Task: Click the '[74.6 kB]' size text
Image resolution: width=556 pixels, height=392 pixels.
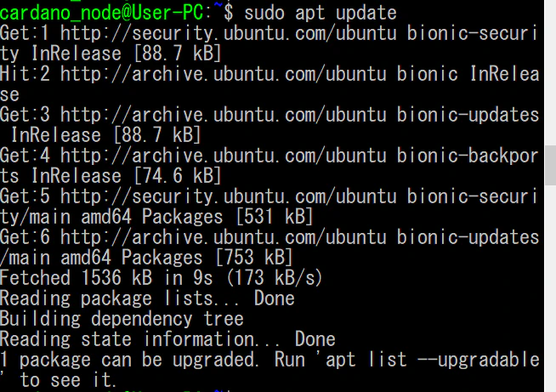Action: pyautogui.click(x=178, y=176)
